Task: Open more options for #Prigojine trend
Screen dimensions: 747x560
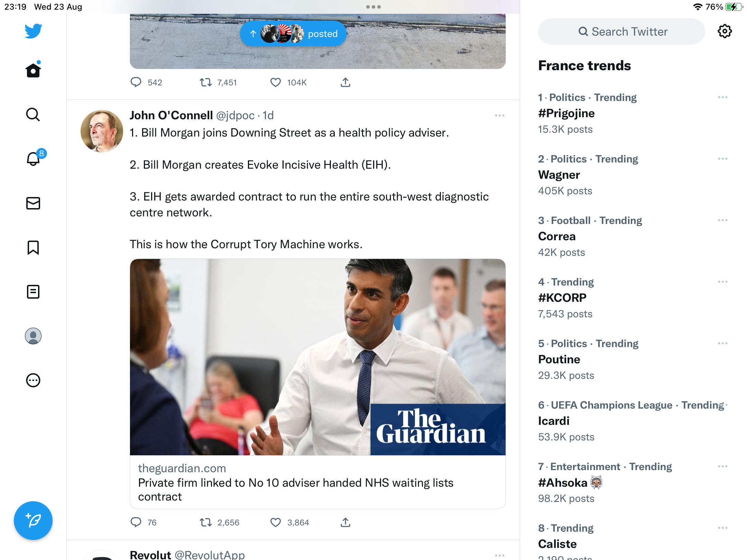Action: 723,97
